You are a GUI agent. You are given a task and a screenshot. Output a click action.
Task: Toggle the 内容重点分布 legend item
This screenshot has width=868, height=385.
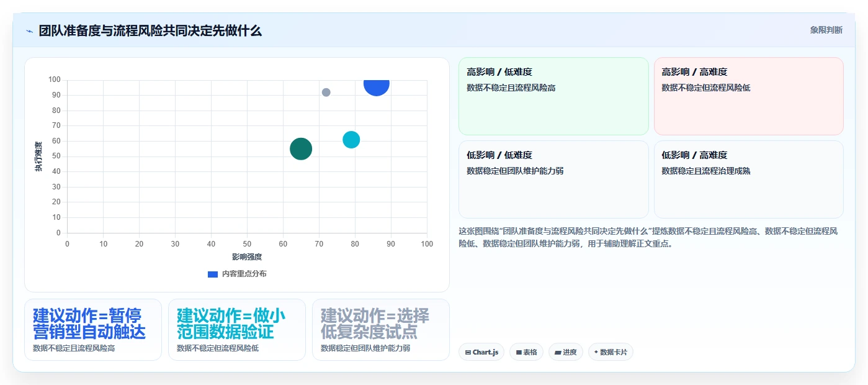(x=237, y=274)
